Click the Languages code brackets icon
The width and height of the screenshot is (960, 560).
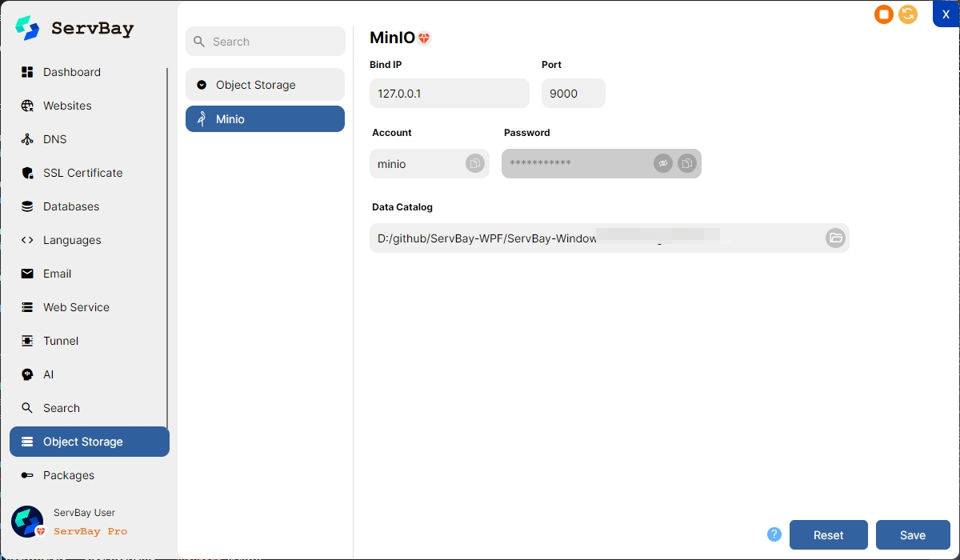(x=27, y=240)
